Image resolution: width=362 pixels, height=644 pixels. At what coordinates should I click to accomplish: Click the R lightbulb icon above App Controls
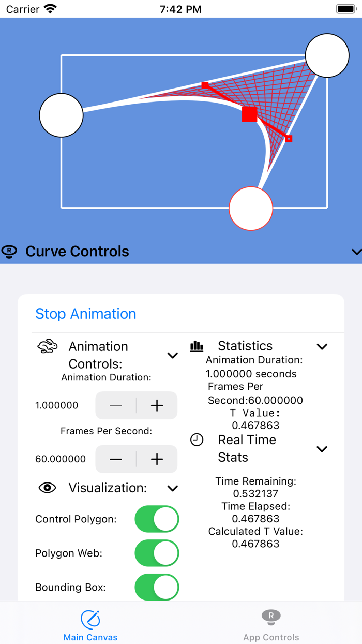coord(271,617)
